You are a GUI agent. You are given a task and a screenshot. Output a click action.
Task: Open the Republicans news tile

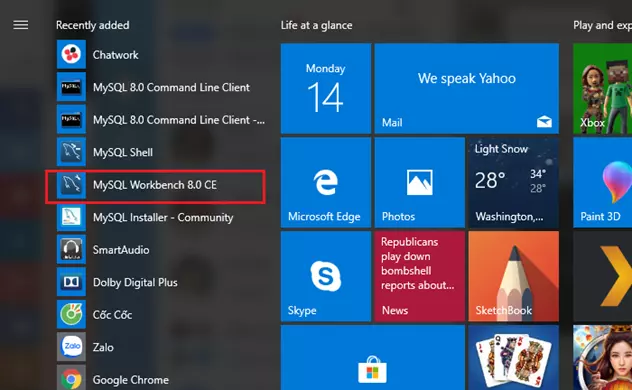pos(420,276)
